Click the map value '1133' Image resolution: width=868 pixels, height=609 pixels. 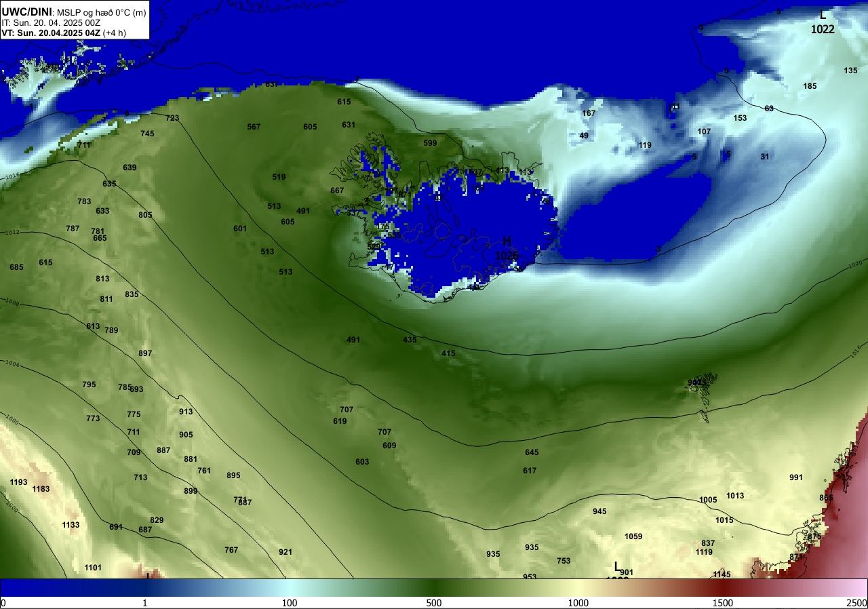coord(71,525)
